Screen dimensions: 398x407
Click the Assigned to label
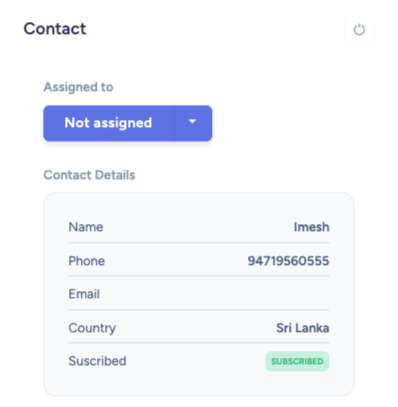(78, 87)
